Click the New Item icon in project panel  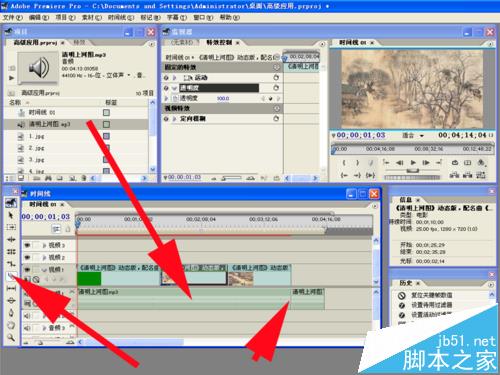[x=72, y=178]
